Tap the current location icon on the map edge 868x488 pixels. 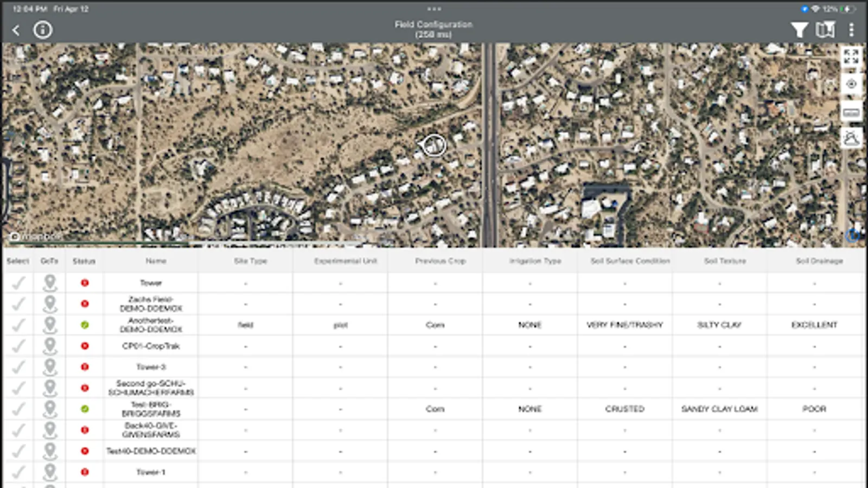click(851, 85)
